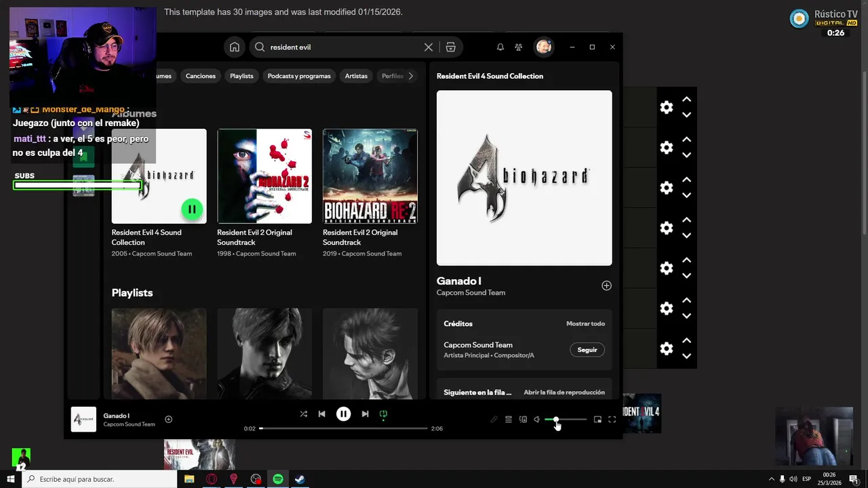Open the Biohazard RE:2 album cover

(x=370, y=176)
